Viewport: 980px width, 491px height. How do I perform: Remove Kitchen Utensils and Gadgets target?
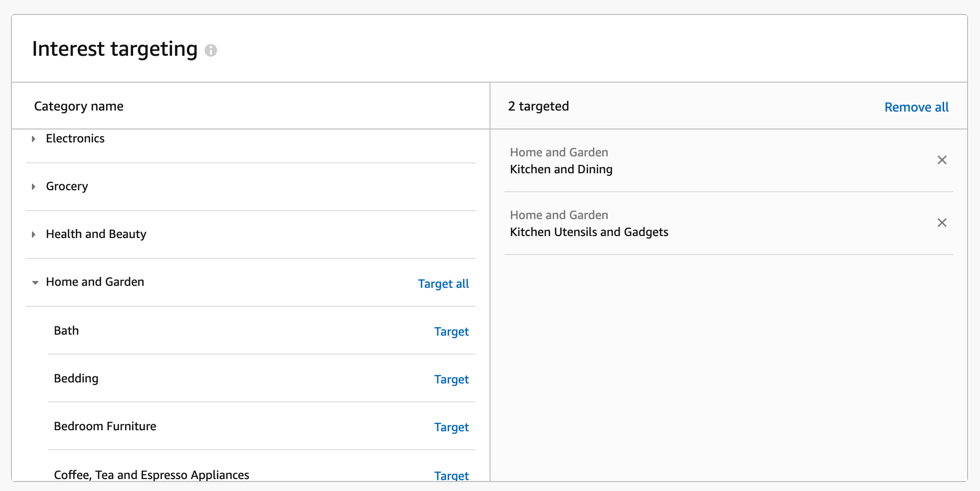(942, 223)
